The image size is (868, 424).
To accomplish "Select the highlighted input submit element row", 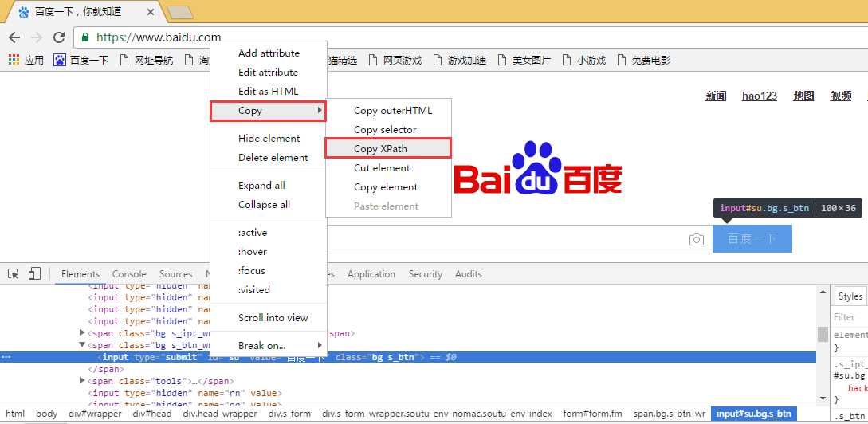I will coord(408,357).
